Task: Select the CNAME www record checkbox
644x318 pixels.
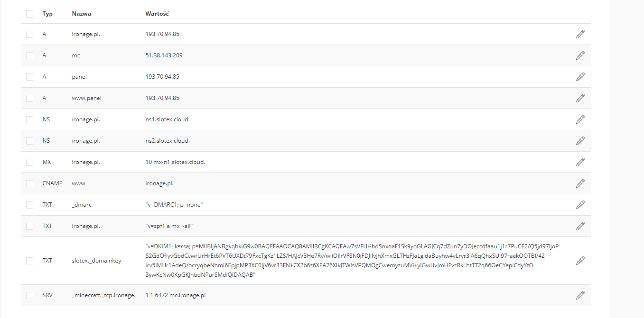Action: pos(30,183)
